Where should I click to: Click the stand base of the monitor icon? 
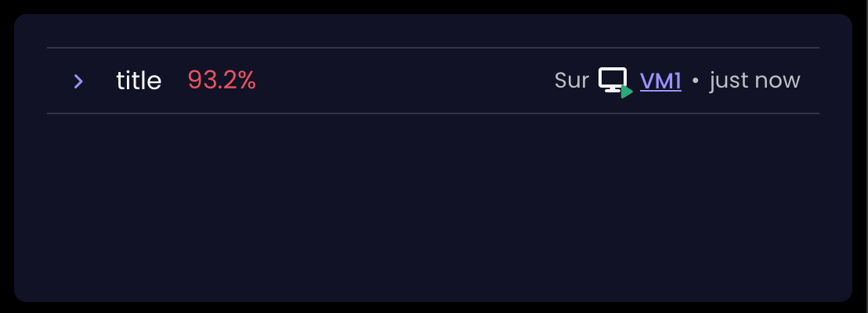coord(613,90)
